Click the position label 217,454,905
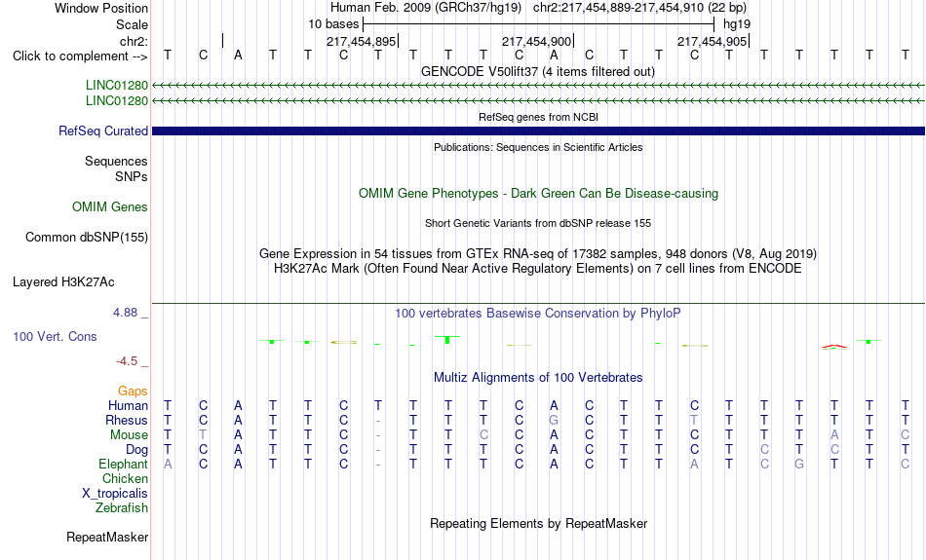 712,41
